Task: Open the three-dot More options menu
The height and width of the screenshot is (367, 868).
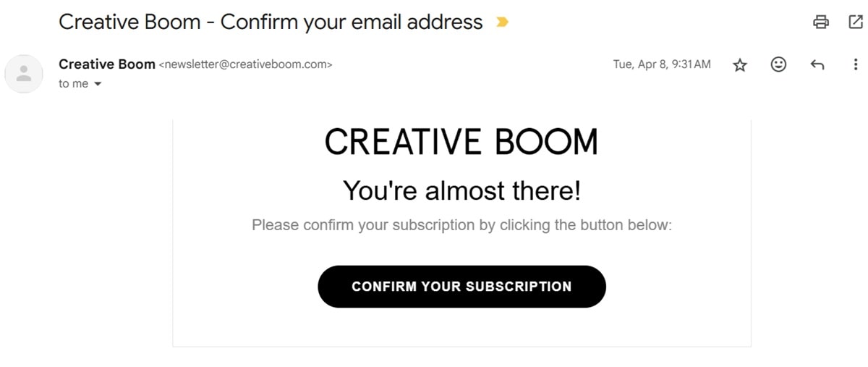Action: pyautogui.click(x=856, y=64)
